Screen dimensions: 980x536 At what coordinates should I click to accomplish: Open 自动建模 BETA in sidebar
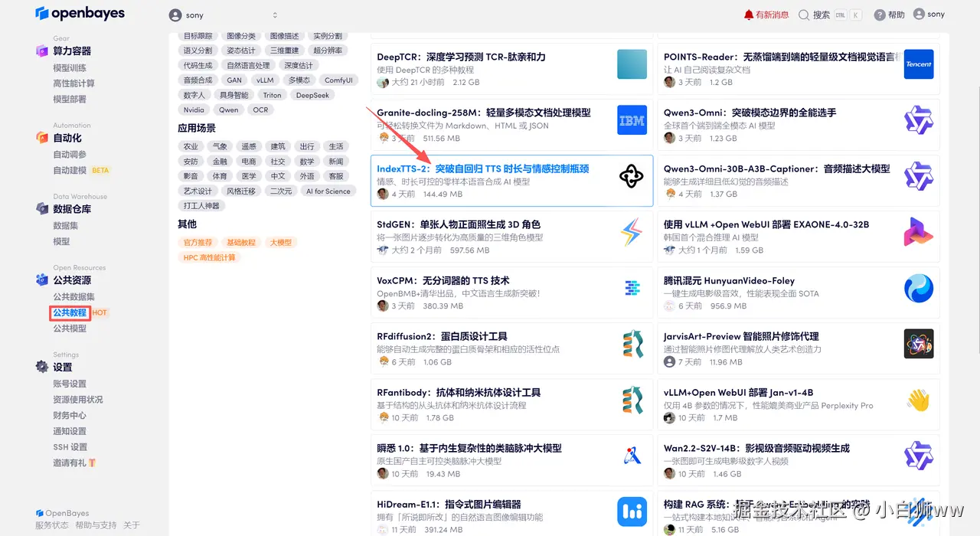[81, 171]
